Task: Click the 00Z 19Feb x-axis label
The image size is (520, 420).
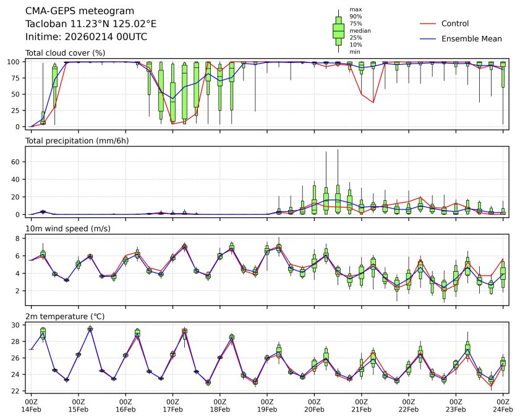Action: [x=267, y=405]
